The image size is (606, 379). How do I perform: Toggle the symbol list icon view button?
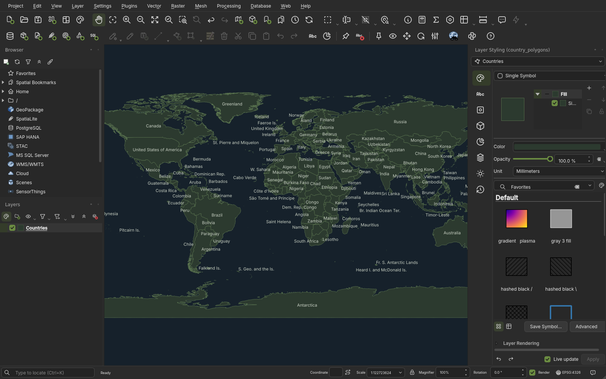click(x=499, y=326)
